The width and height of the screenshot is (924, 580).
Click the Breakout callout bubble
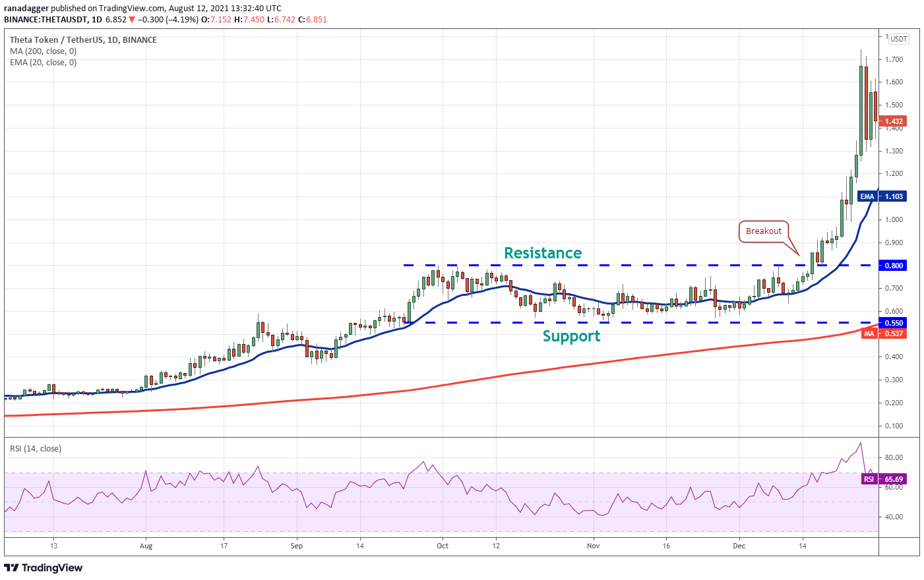(x=762, y=231)
